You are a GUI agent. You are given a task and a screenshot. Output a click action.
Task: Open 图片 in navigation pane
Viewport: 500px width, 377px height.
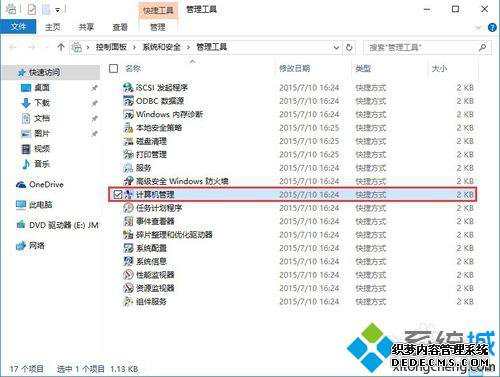[x=42, y=133]
